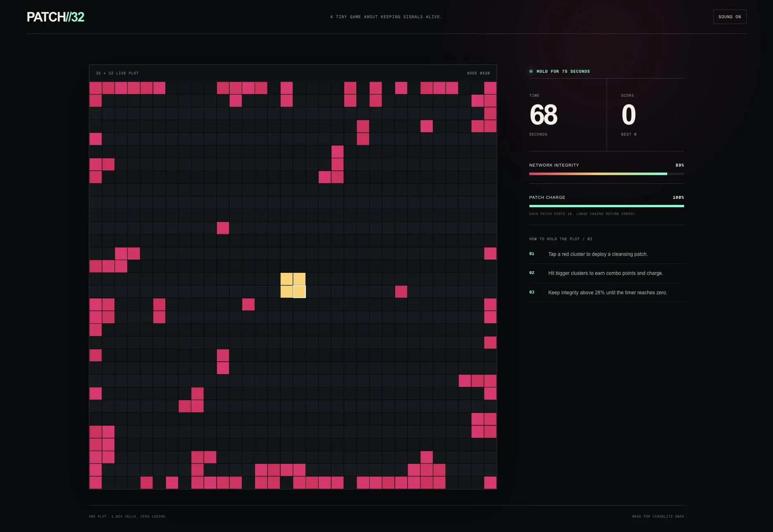Select instruction 01 'Tap a red cluster'

point(606,254)
